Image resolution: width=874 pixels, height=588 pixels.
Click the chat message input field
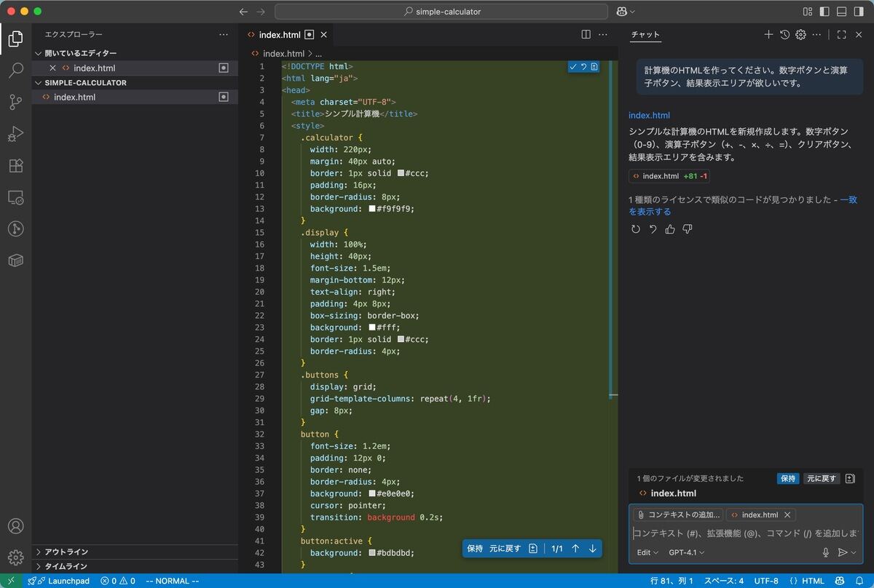point(744,533)
